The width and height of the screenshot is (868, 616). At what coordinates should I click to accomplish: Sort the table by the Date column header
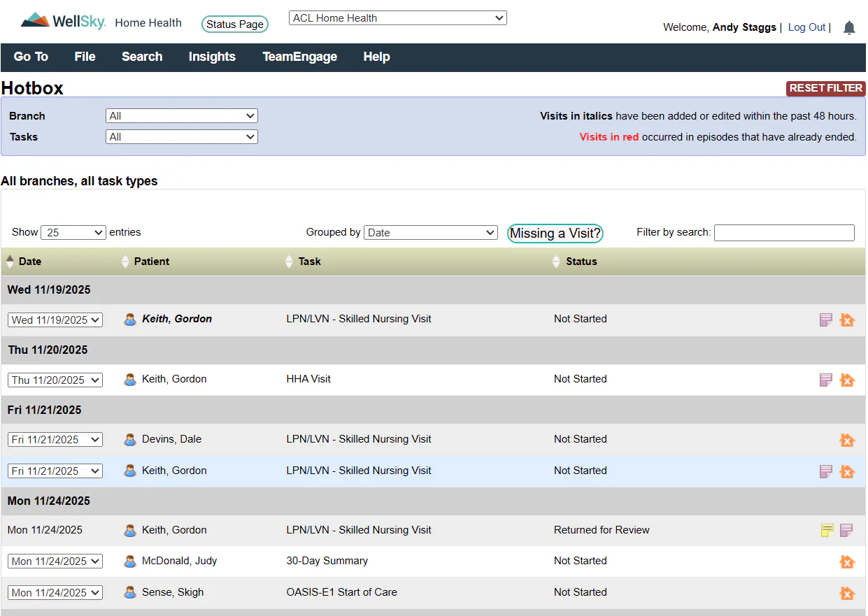(x=30, y=262)
